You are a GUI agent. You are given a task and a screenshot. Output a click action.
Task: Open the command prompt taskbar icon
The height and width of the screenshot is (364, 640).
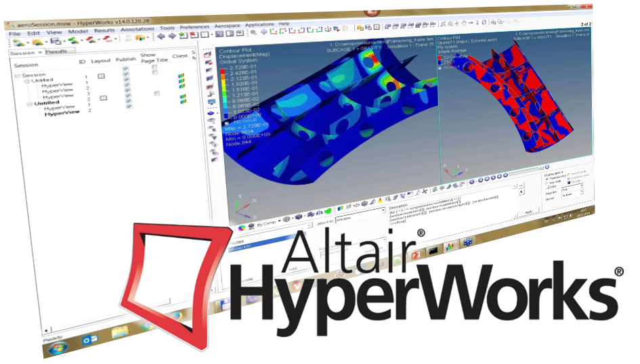tap(433, 250)
